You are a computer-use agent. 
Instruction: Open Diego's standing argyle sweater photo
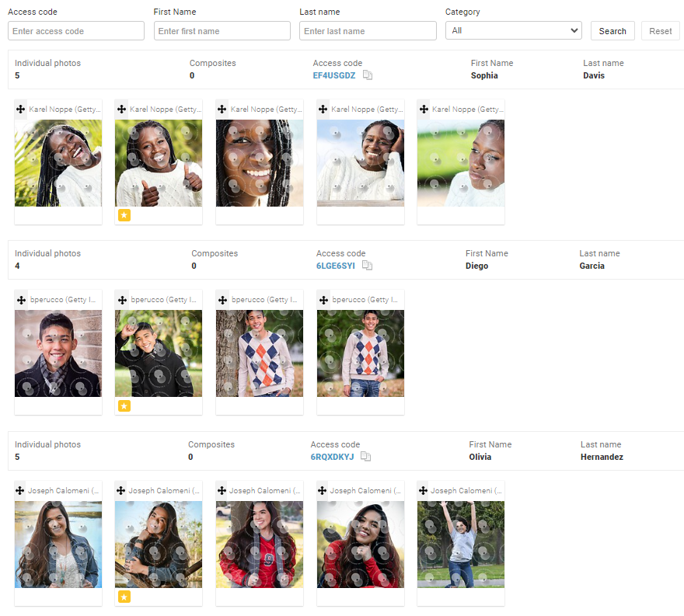[x=361, y=353]
